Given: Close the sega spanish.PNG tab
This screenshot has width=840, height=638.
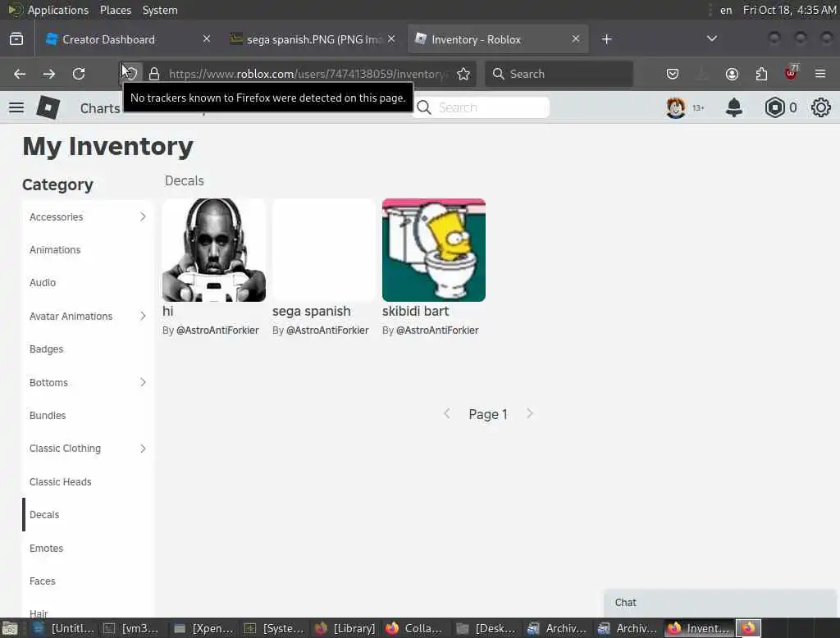Looking at the screenshot, I should point(391,39).
